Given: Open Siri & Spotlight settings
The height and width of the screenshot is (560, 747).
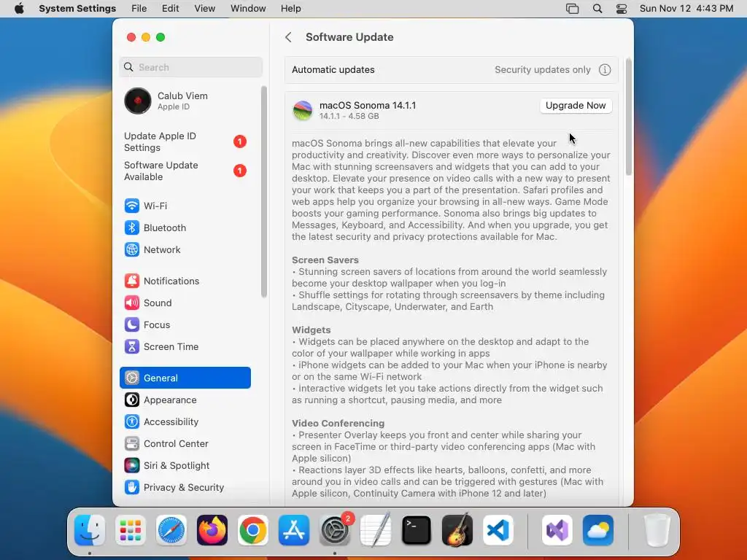Looking at the screenshot, I should pyautogui.click(x=185, y=466).
